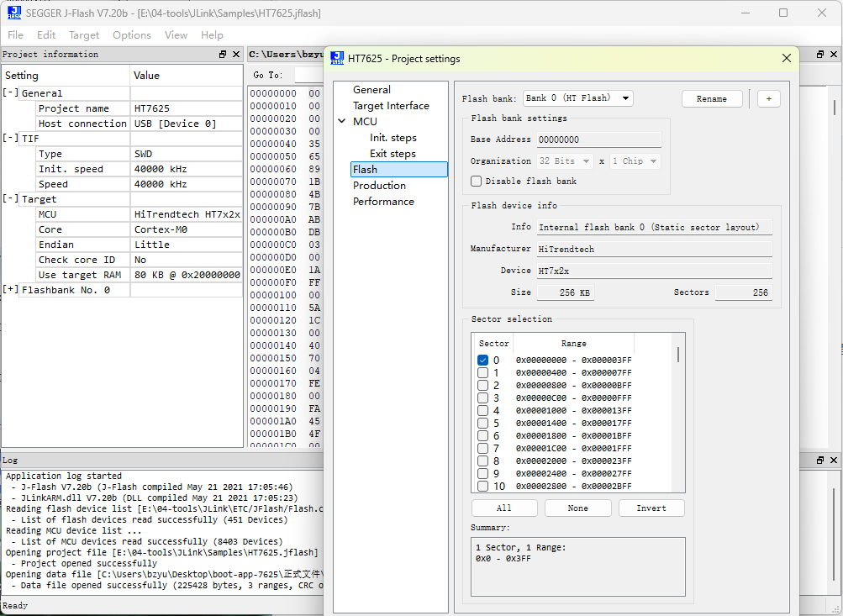Open the 32 Bits organization dropdown
This screenshot has height=616, width=843.
tap(565, 161)
